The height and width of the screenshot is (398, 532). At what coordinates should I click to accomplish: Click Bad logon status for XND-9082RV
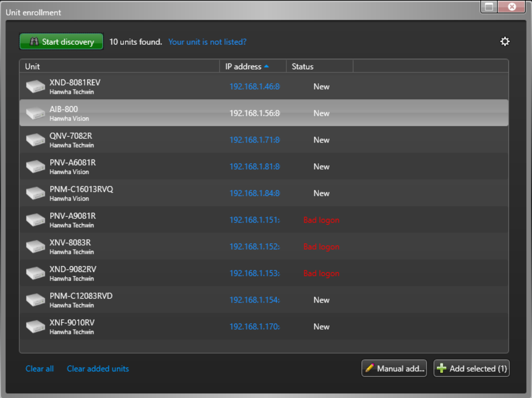pyautogui.click(x=322, y=273)
